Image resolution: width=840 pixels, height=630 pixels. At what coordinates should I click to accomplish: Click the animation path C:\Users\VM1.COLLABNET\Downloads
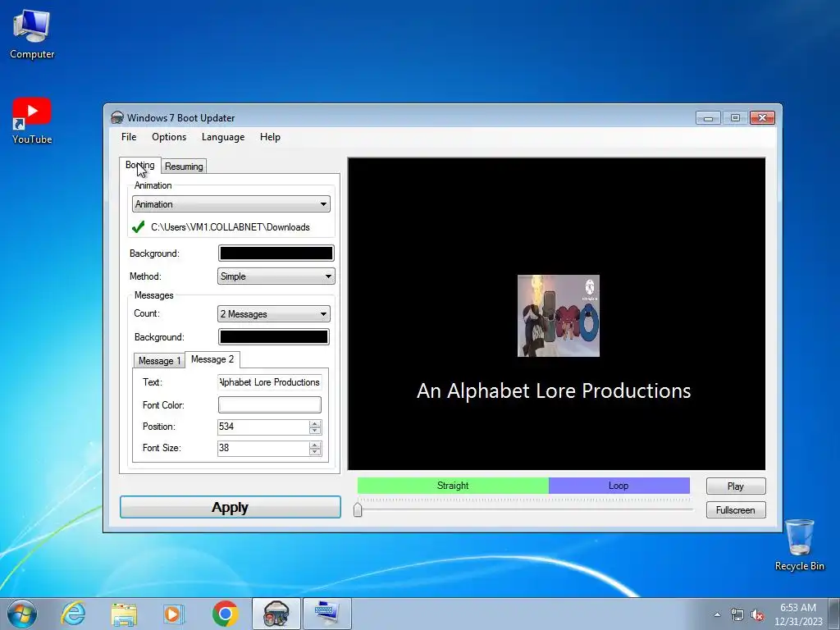(231, 227)
